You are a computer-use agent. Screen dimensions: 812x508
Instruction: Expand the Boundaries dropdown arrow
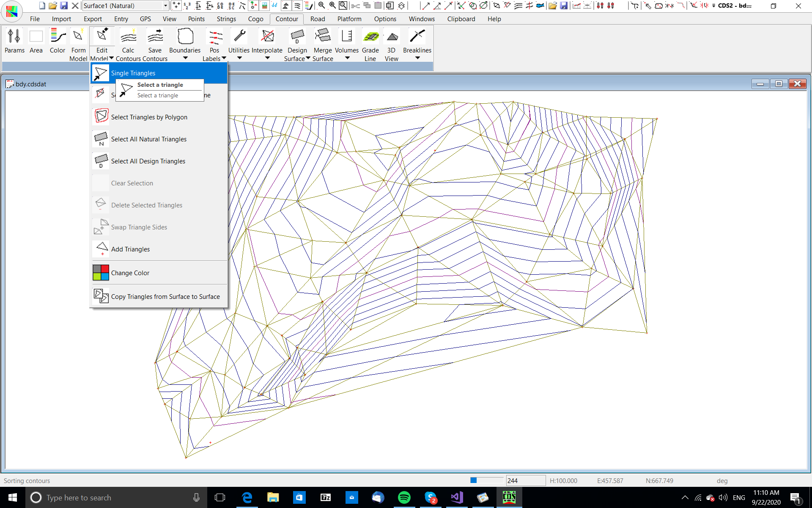185,58
